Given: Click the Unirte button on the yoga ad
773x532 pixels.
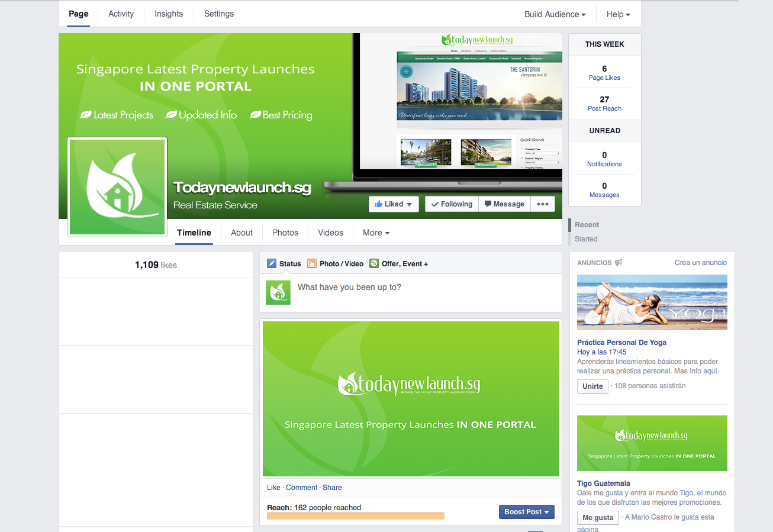Looking at the screenshot, I should point(592,386).
